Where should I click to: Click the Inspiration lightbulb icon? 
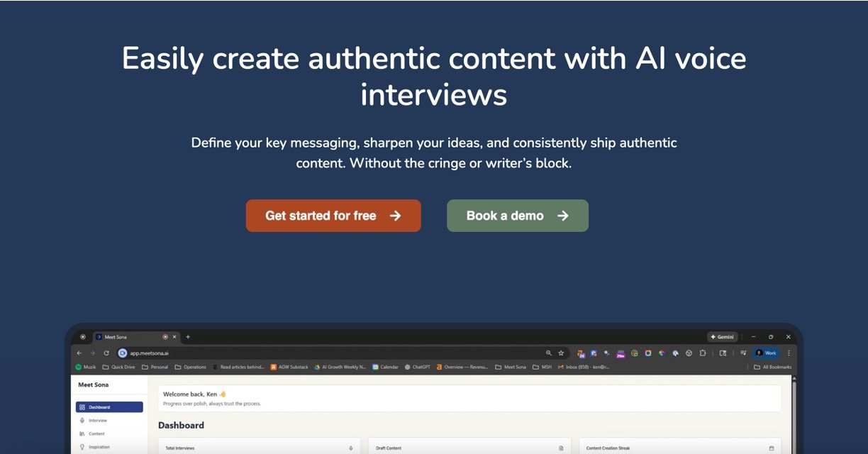[x=82, y=447]
